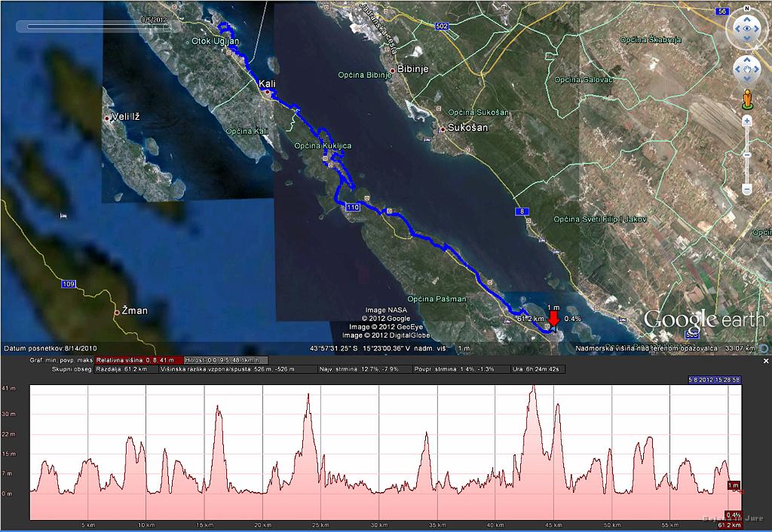Select the Relativna višina stat box

(139, 360)
